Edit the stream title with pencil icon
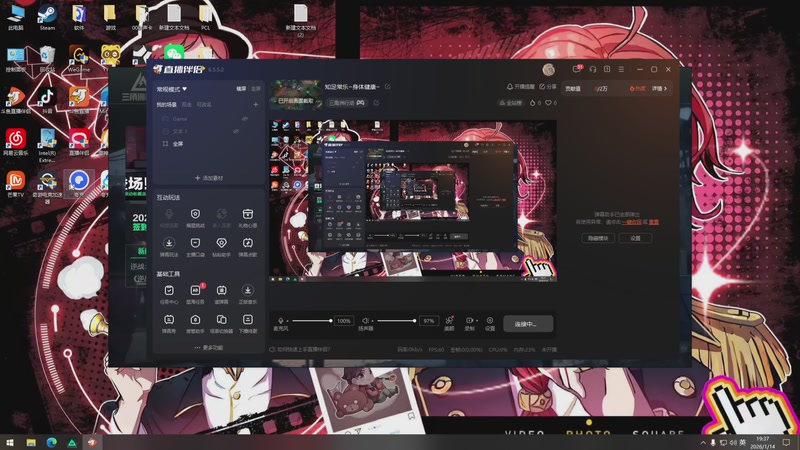800x450 pixels. [387, 87]
